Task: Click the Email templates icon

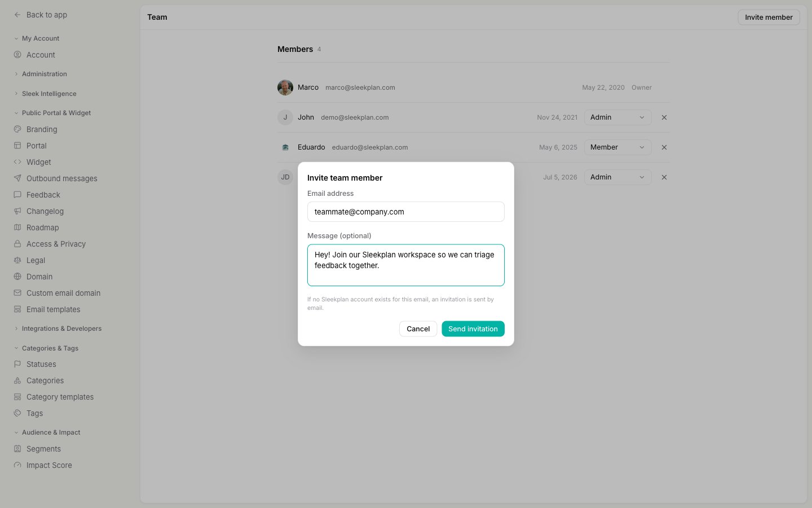Action: click(17, 309)
